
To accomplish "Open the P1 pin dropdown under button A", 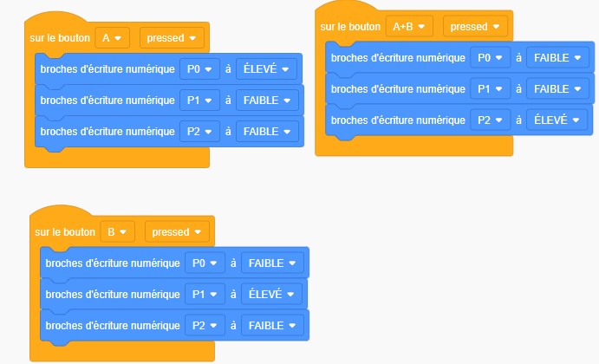I will 199,101.
